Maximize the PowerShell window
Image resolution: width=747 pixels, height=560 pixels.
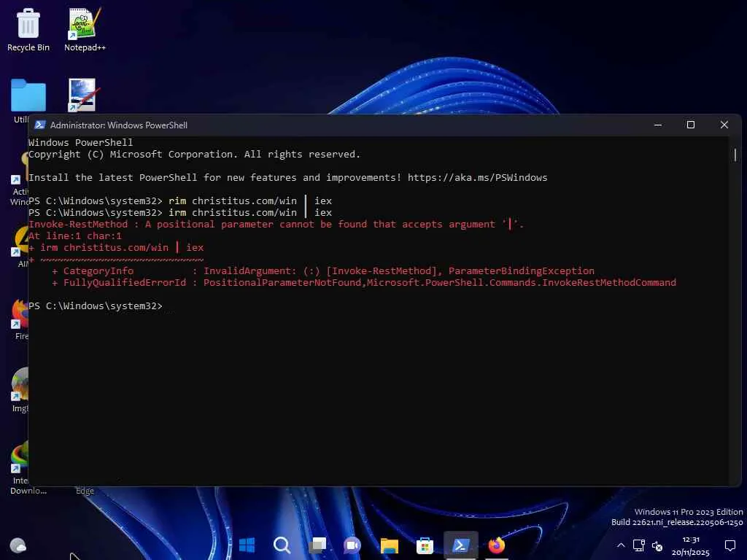pos(691,125)
